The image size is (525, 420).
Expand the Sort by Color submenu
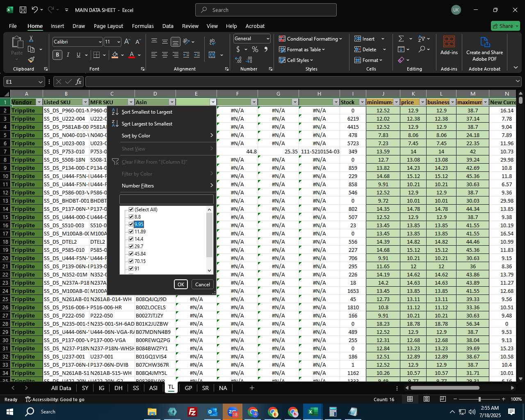tap(168, 135)
